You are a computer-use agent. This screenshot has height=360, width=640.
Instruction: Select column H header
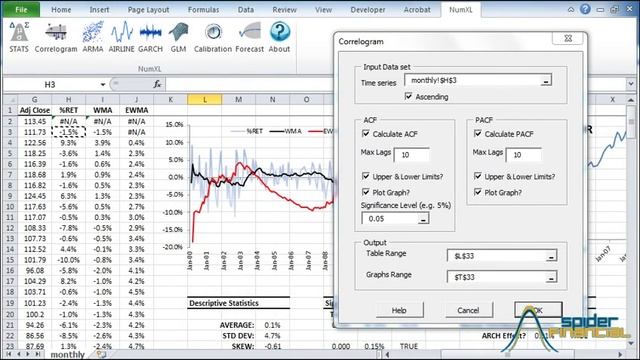(x=69, y=99)
